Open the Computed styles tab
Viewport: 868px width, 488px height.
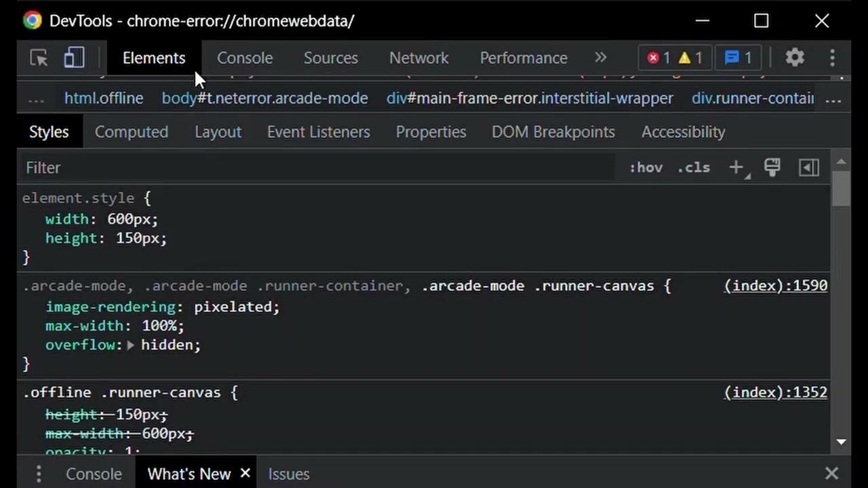[131, 132]
